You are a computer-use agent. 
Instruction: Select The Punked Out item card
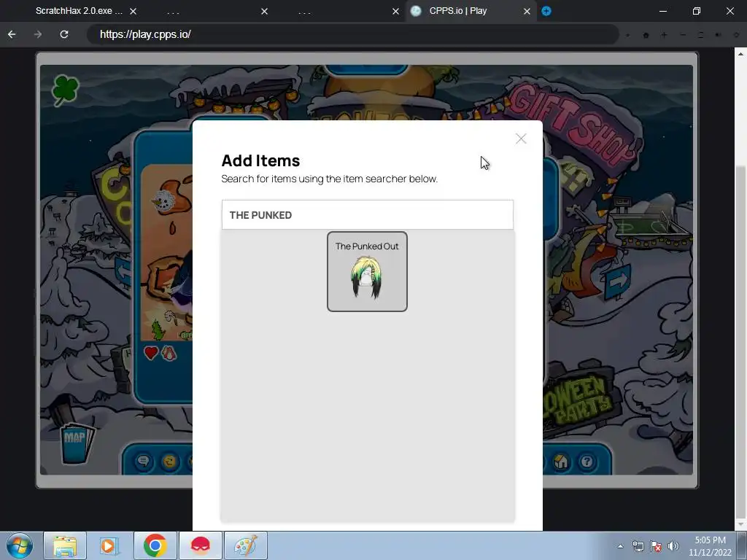click(367, 271)
